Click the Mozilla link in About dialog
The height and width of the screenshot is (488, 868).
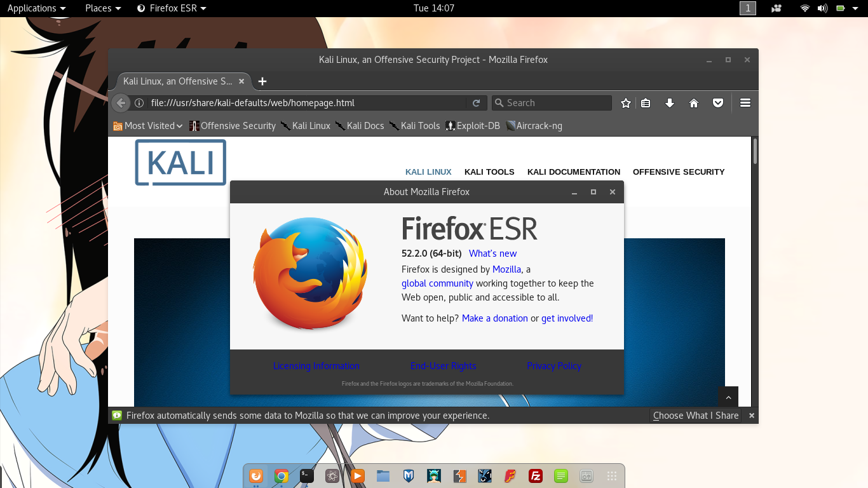506,269
